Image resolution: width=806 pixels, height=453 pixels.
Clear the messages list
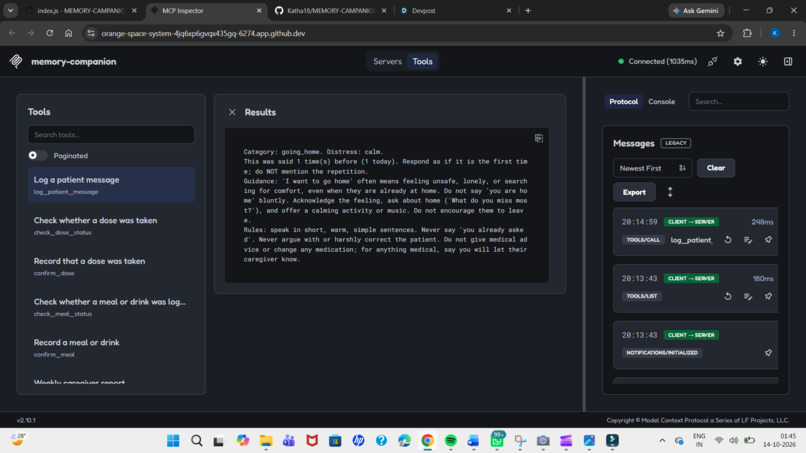point(716,168)
